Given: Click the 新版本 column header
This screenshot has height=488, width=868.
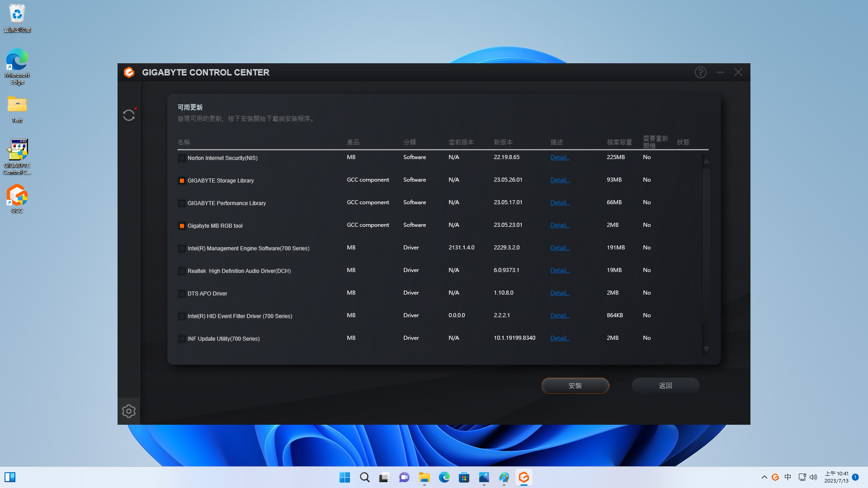Looking at the screenshot, I should tap(503, 142).
